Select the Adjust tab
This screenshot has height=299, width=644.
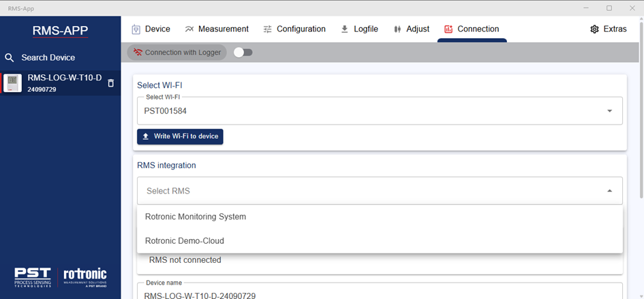pos(412,29)
